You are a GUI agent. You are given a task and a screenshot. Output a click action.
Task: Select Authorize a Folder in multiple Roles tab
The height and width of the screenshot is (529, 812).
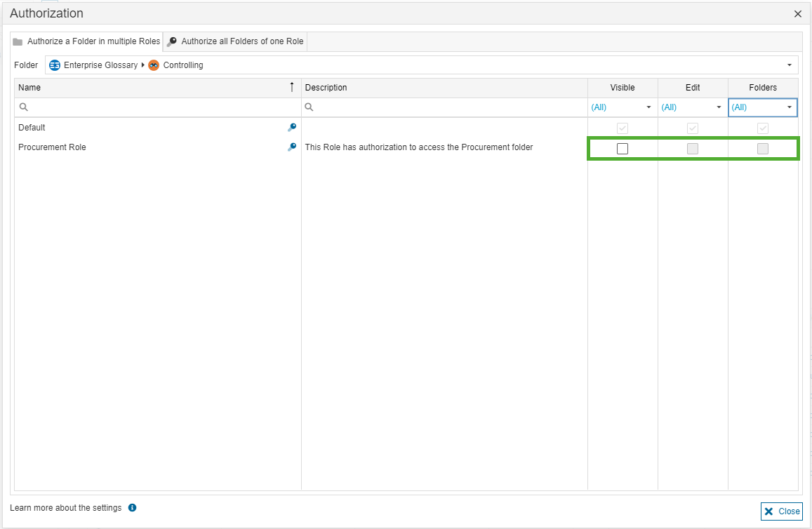[x=87, y=41]
